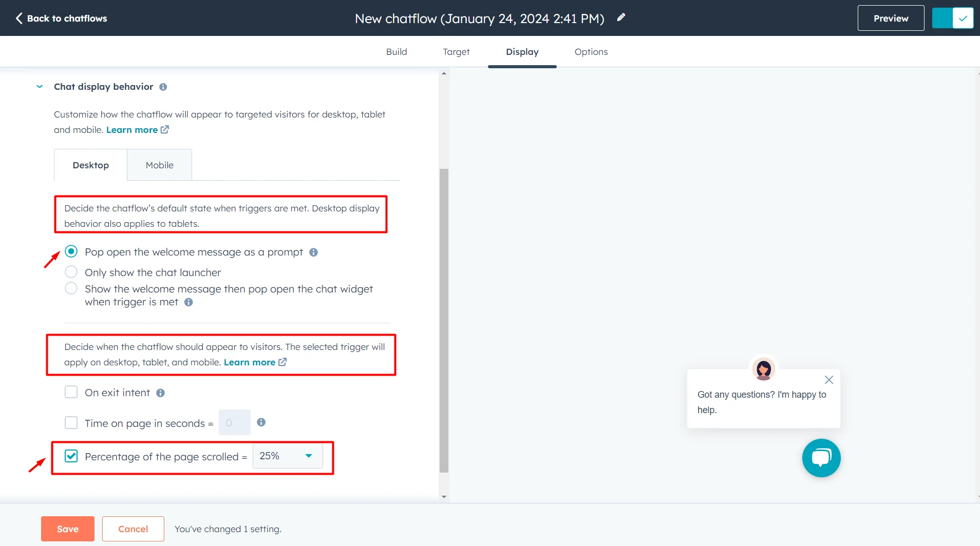Enable the On exit intent checkbox

pos(71,392)
